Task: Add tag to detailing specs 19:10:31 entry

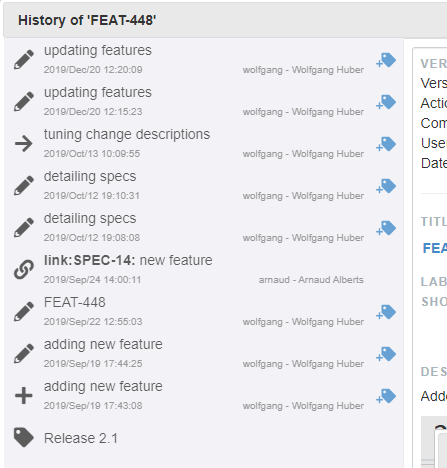Action: pos(386,186)
